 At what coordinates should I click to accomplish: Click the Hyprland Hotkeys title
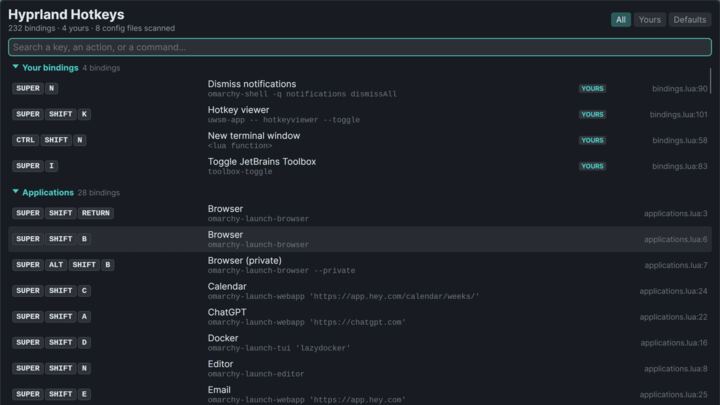click(x=66, y=14)
